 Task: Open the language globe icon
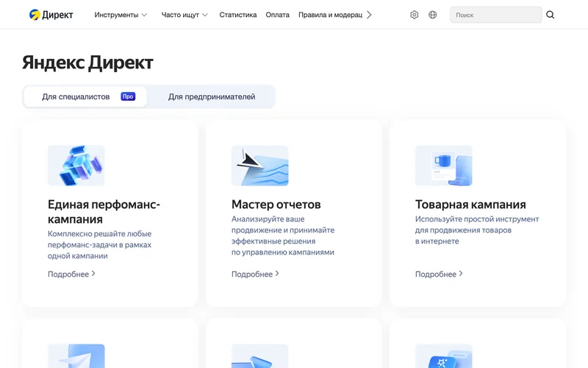(432, 15)
